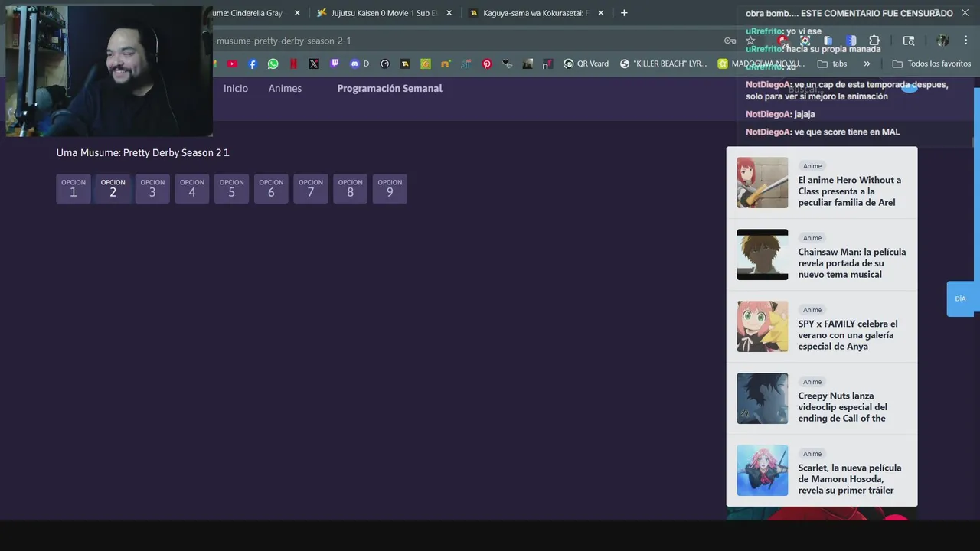Click the red extension icon with badge
Image resolution: width=980 pixels, height=551 pixels.
(782, 41)
